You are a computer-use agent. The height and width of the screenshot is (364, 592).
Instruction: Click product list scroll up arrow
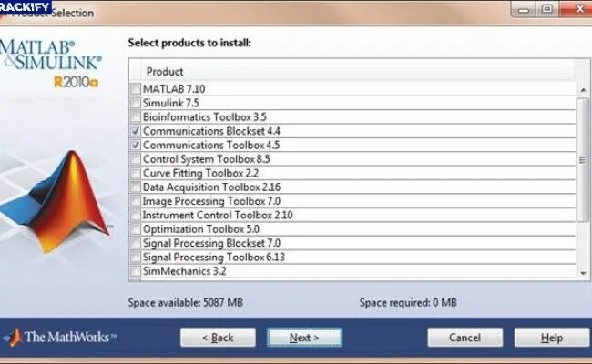tap(583, 90)
